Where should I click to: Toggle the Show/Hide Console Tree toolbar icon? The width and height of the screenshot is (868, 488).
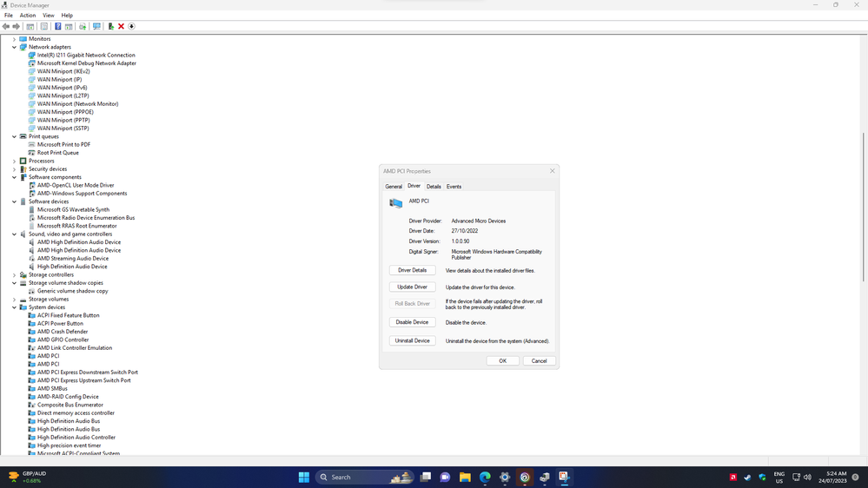[x=30, y=27]
